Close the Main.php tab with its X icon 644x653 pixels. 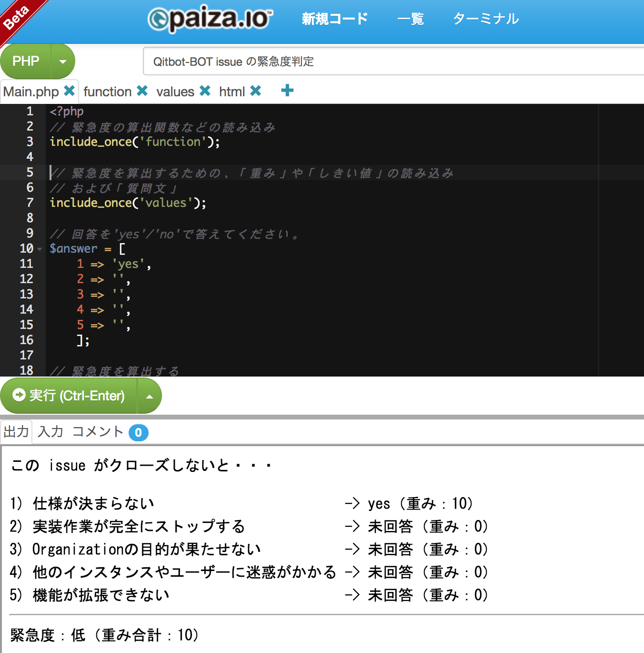[70, 91]
